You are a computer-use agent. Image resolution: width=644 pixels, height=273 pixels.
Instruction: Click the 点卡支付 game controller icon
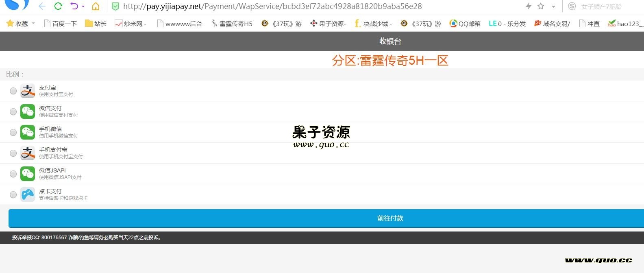click(x=28, y=194)
